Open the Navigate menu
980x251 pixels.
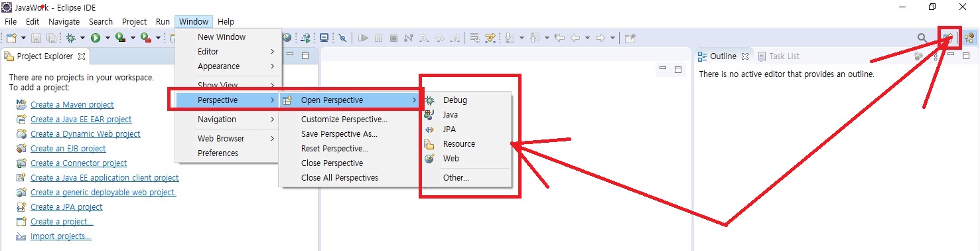click(64, 21)
